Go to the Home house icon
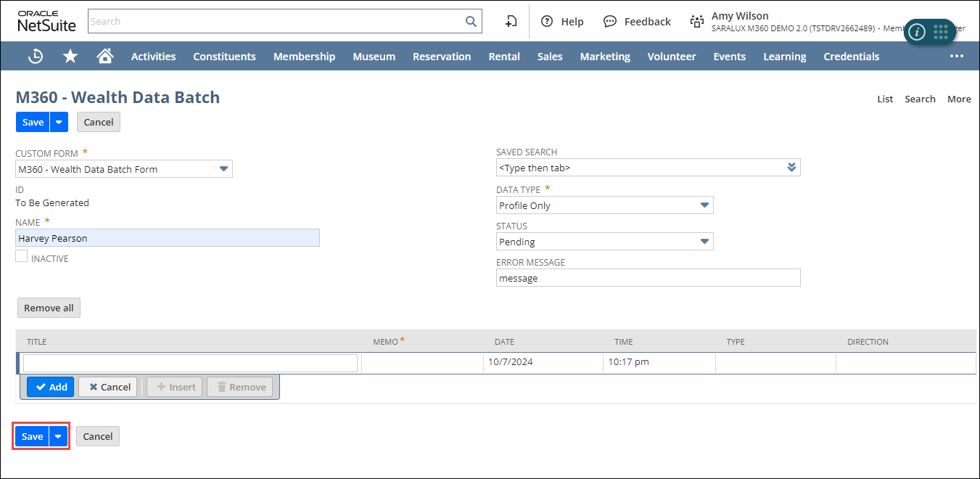The height and width of the screenshot is (479, 980). click(x=105, y=56)
